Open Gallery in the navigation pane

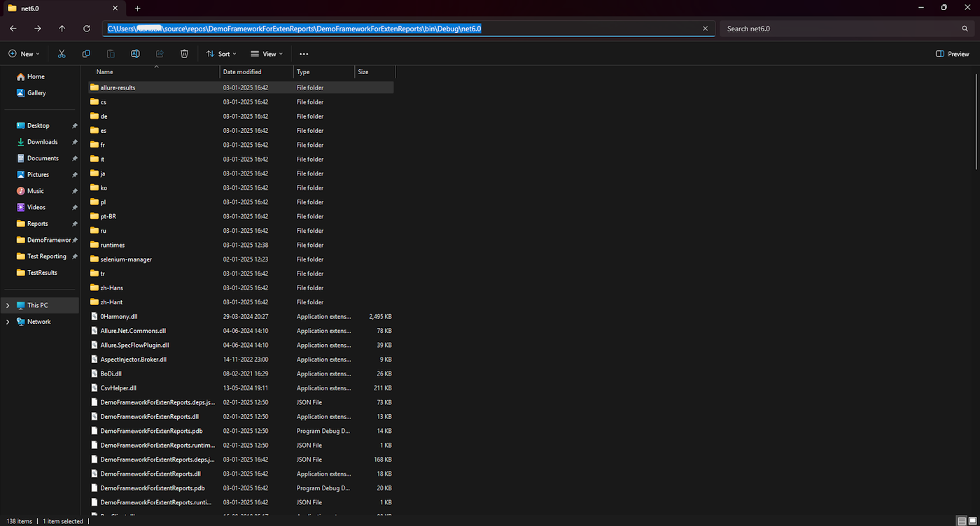click(31, 93)
